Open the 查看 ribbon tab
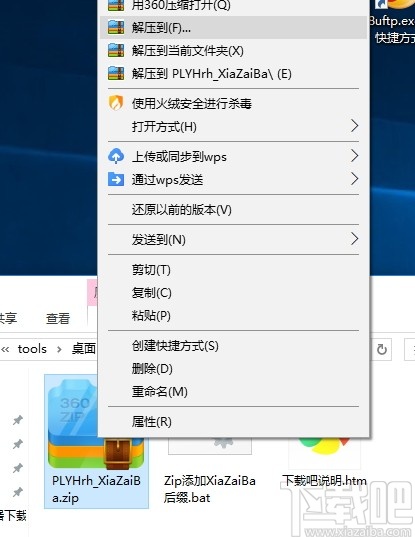Screen dimensions: 415x537 (x=58, y=319)
